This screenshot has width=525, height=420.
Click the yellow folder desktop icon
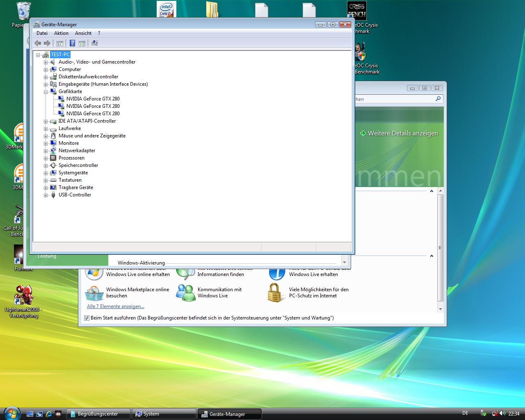[212, 9]
